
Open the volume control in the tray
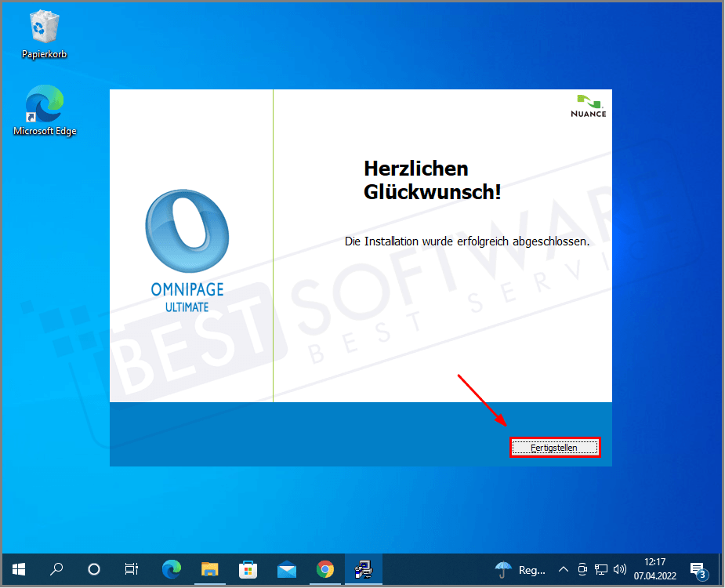coord(620,569)
